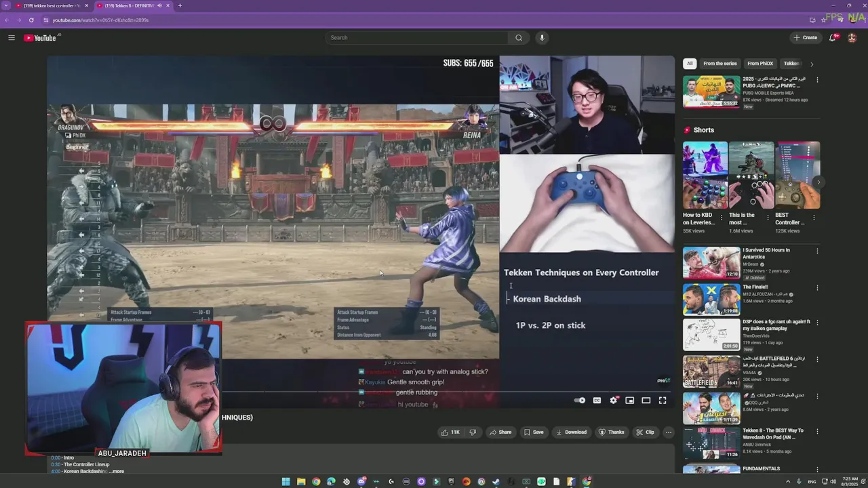Switch to theater mode
Image resolution: width=868 pixels, height=488 pixels.
click(646, 401)
